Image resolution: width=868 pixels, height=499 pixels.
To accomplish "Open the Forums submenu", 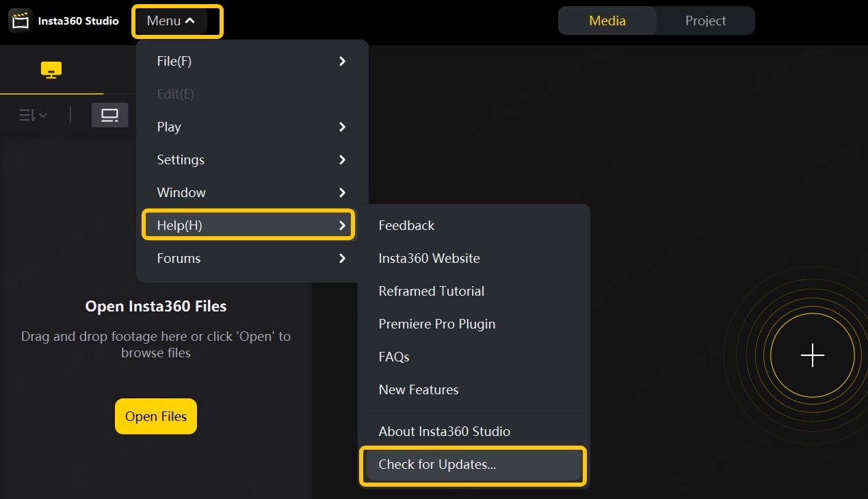I will click(252, 258).
